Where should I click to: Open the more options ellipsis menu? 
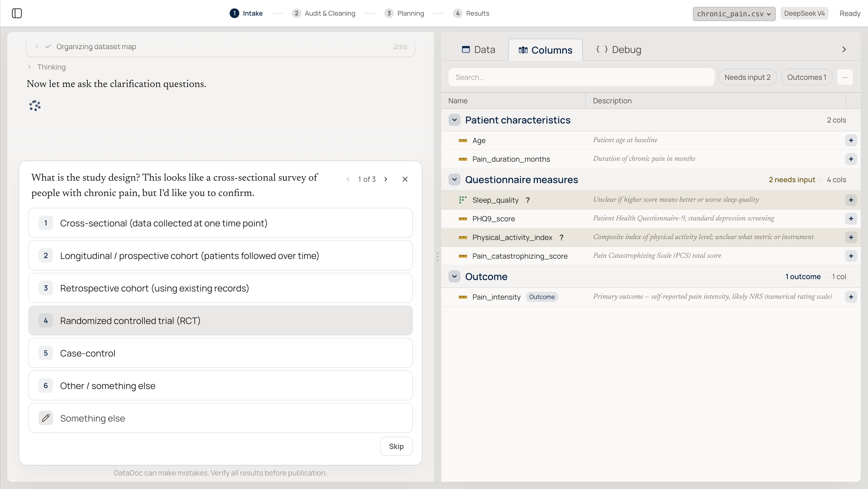(845, 77)
